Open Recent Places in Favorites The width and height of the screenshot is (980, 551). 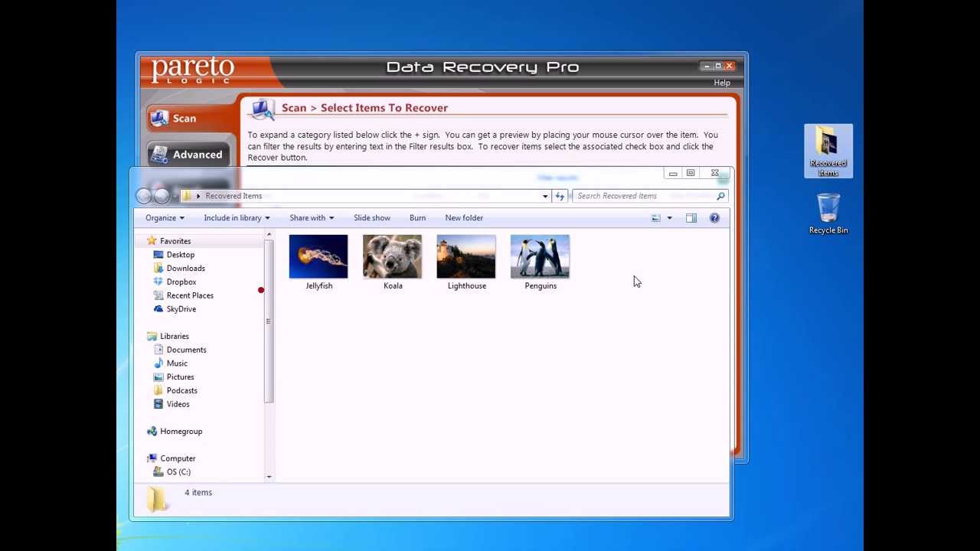click(190, 295)
